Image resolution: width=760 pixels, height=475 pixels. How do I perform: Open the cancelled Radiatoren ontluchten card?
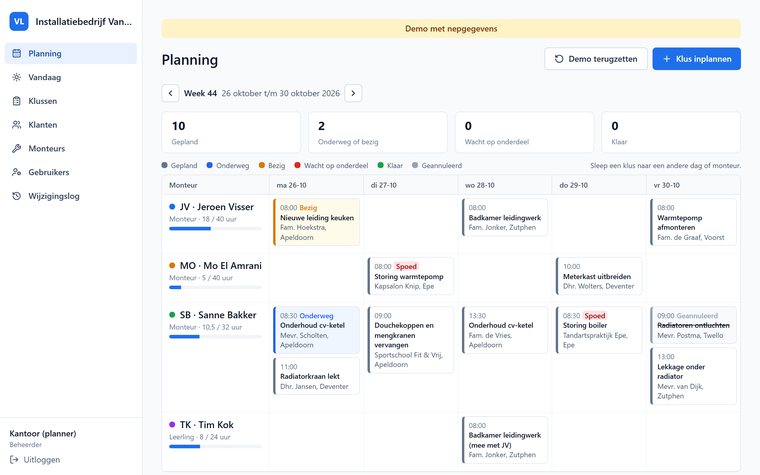click(x=694, y=325)
